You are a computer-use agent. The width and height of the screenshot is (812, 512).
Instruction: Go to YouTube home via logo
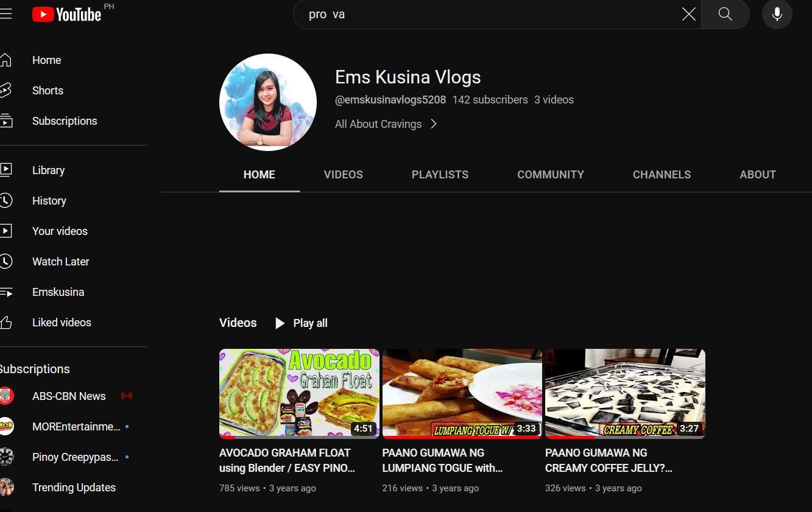tap(67, 14)
